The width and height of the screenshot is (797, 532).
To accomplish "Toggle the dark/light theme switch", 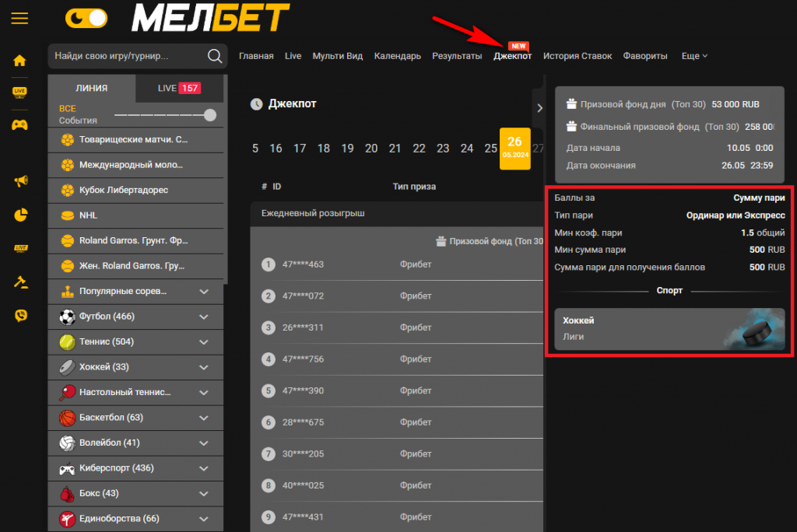I will pos(86,19).
